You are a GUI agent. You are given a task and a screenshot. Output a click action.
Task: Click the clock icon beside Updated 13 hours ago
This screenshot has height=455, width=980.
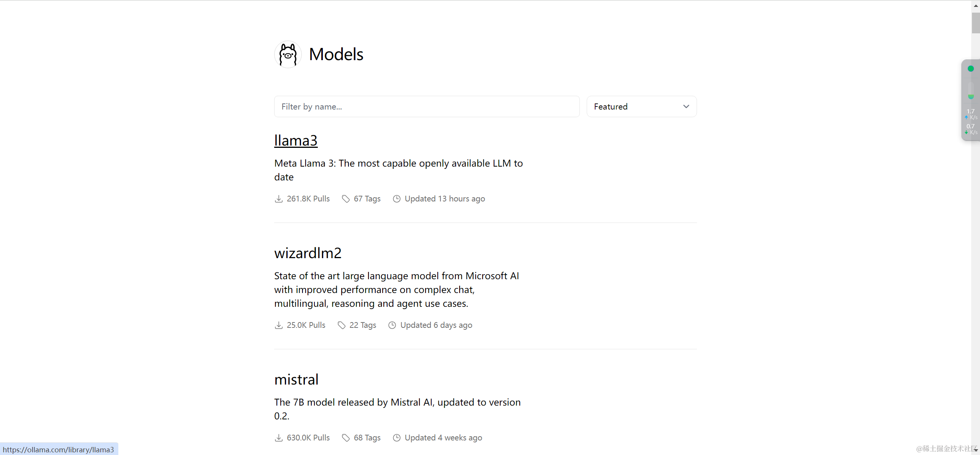coord(397,199)
